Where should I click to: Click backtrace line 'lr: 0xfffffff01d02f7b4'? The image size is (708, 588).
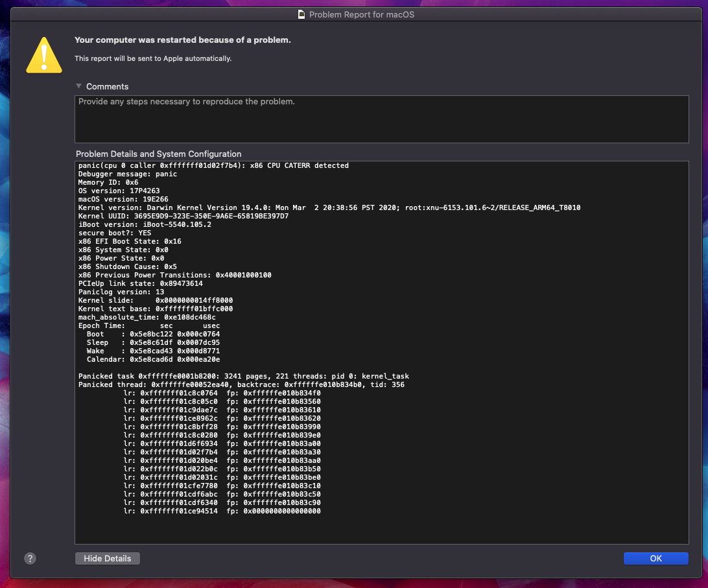tap(222, 452)
